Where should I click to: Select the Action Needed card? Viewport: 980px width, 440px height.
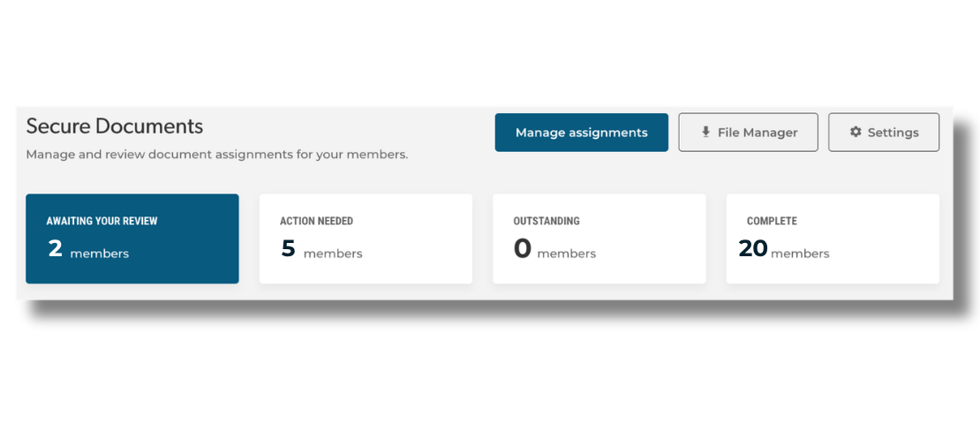[x=366, y=239]
